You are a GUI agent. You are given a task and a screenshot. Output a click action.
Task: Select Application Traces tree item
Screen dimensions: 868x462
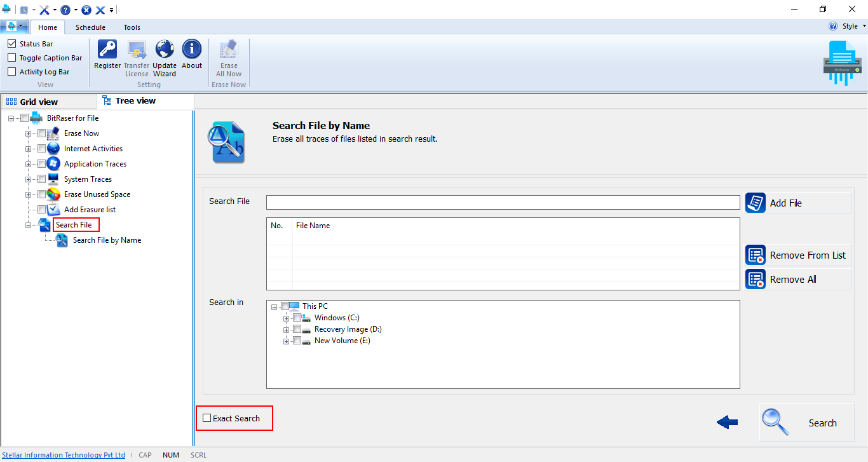(x=95, y=164)
